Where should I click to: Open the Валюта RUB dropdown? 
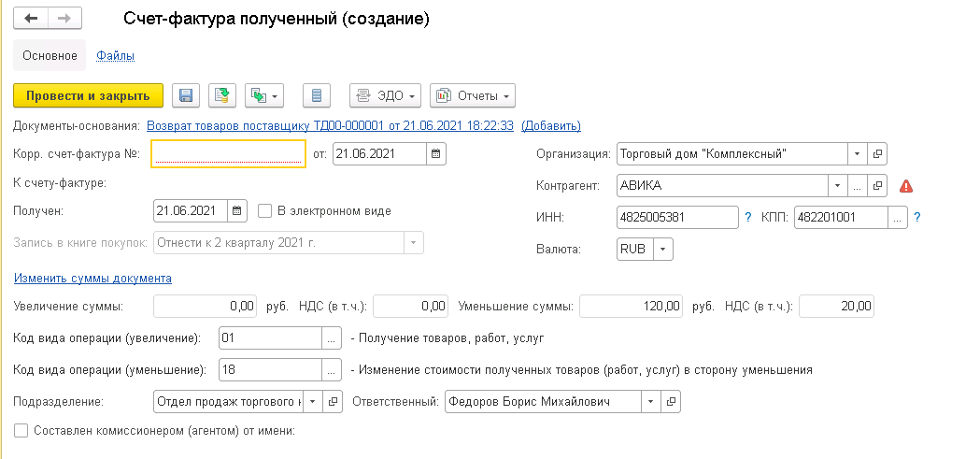click(x=663, y=249)
